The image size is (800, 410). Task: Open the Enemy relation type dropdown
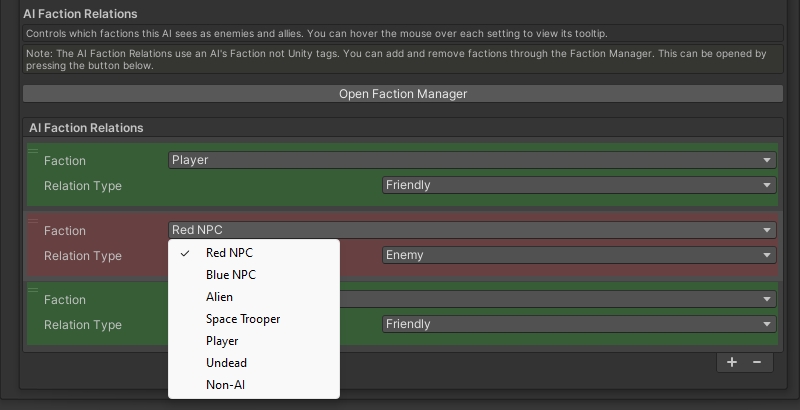coord(579,255)
